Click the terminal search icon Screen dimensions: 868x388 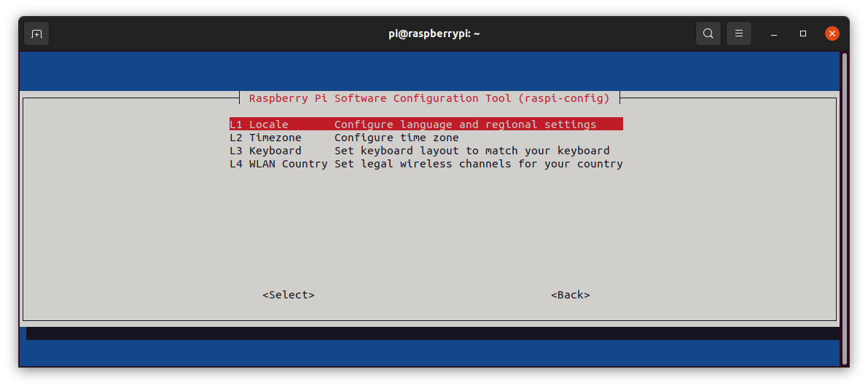pos(708,33)
